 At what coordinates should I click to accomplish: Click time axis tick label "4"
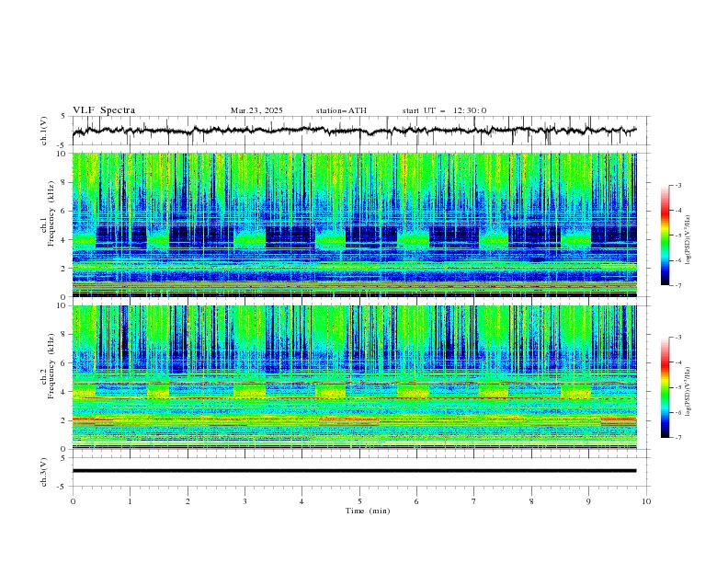[301, 501]
